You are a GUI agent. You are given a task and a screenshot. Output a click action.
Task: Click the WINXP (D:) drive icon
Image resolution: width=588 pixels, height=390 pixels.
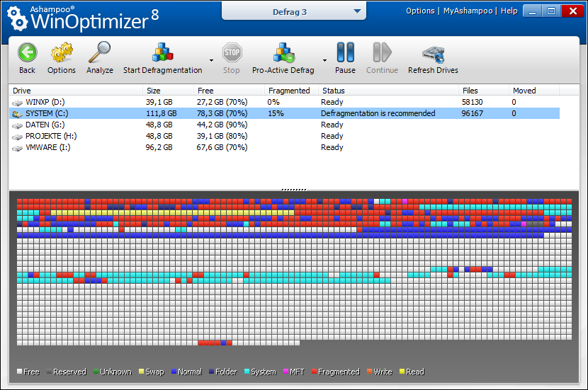(17, 103)
